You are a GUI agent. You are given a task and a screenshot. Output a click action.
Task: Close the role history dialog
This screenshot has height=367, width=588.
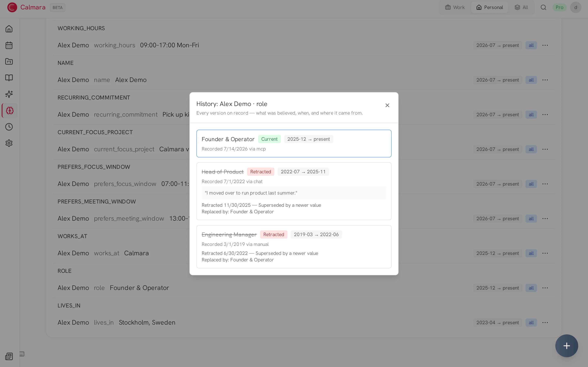pyautogui.click(x=387, y=105)
